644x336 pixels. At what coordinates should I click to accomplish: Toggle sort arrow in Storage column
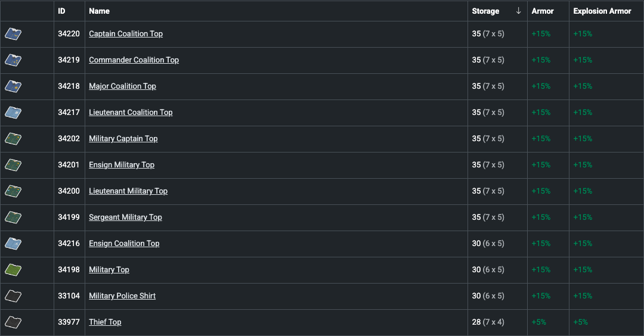click(518, 11)
